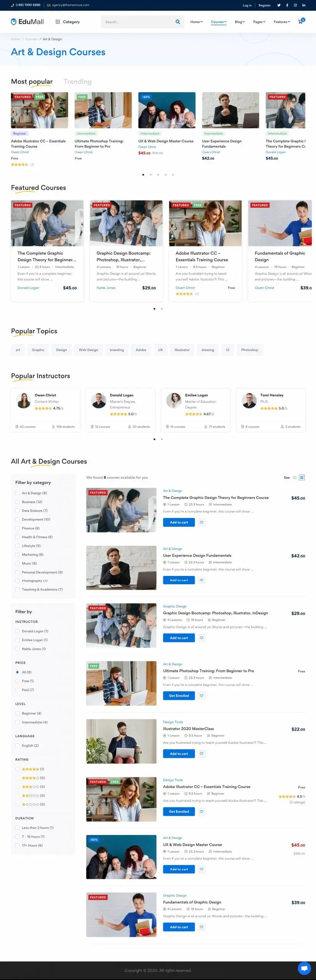Switch to the Trending tab

[78, 82]
